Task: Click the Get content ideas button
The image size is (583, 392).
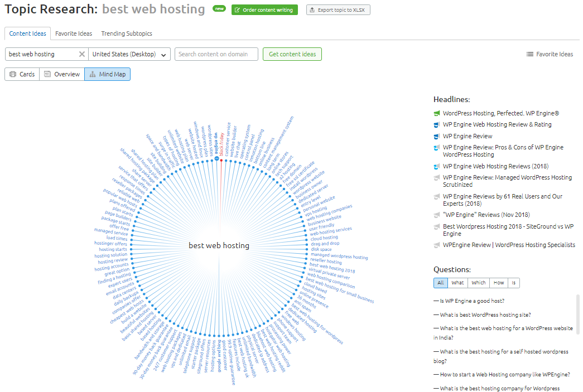Action: click(x=292, y=54)
